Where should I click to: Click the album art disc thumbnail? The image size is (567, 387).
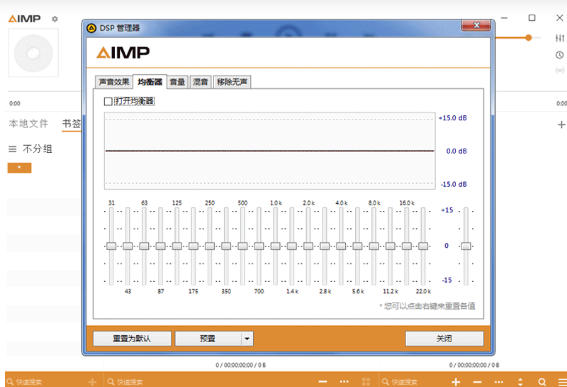click(x=33, y=53)
